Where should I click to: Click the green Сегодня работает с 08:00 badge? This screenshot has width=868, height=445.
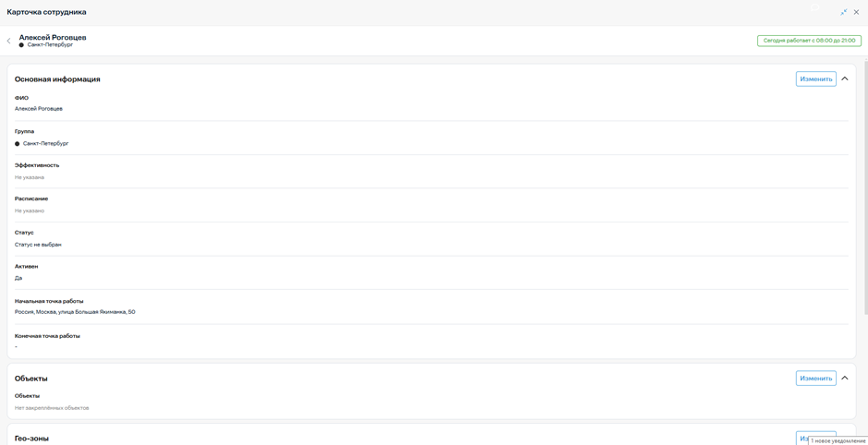point(809,41)
